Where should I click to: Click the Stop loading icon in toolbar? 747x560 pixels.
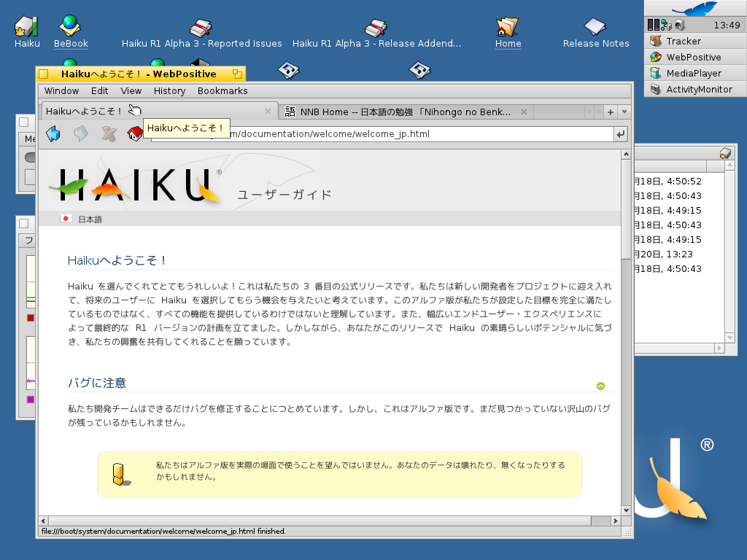click(108, 134)
